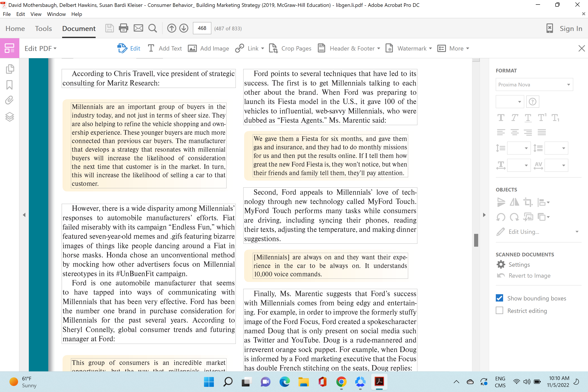
Task: Open the File menu
Action: point(7,14)
